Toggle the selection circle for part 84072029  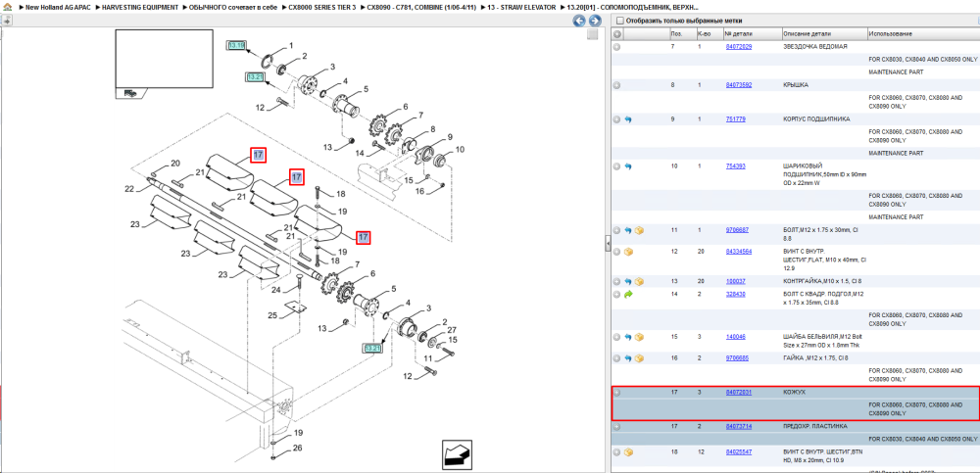point(616,47)
